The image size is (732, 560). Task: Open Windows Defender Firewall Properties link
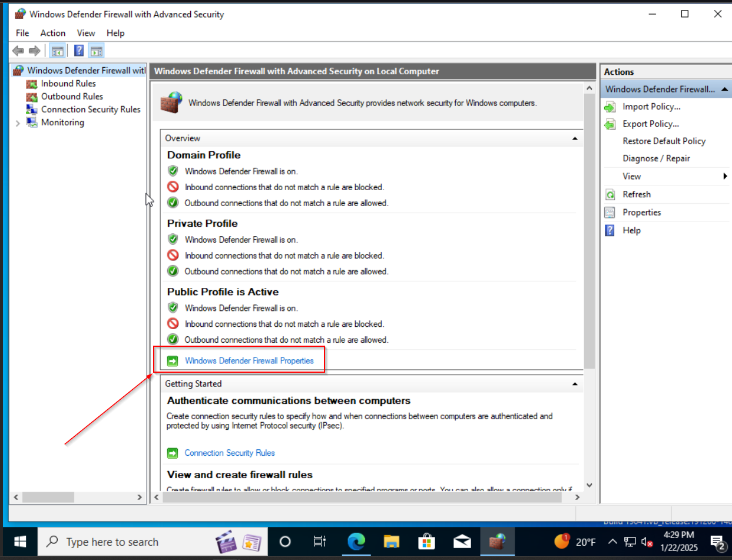tap(249, 360)
